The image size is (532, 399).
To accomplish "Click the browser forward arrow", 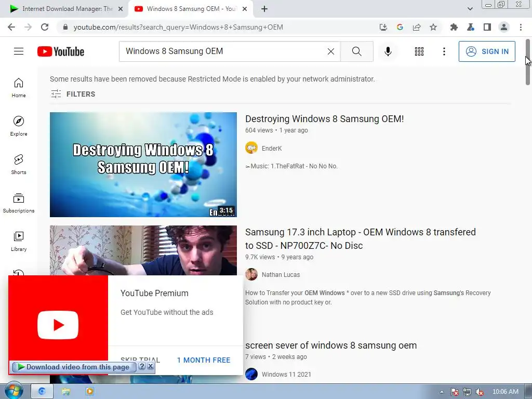I will coord(28,27).
